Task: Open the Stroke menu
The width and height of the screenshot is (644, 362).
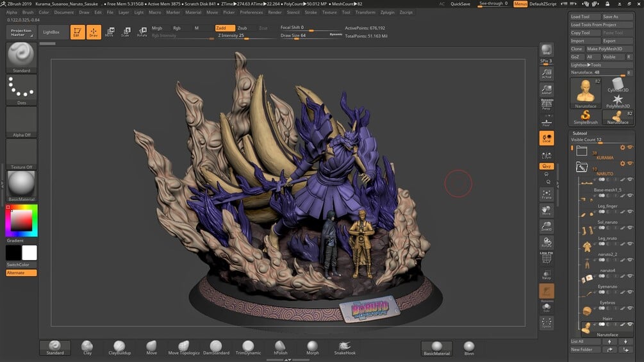Action: click(311, 12)
